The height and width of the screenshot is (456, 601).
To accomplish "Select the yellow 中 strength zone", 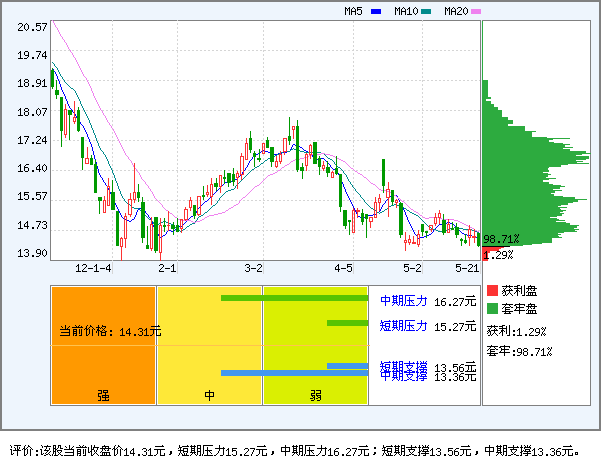I will tap(209, 345).
